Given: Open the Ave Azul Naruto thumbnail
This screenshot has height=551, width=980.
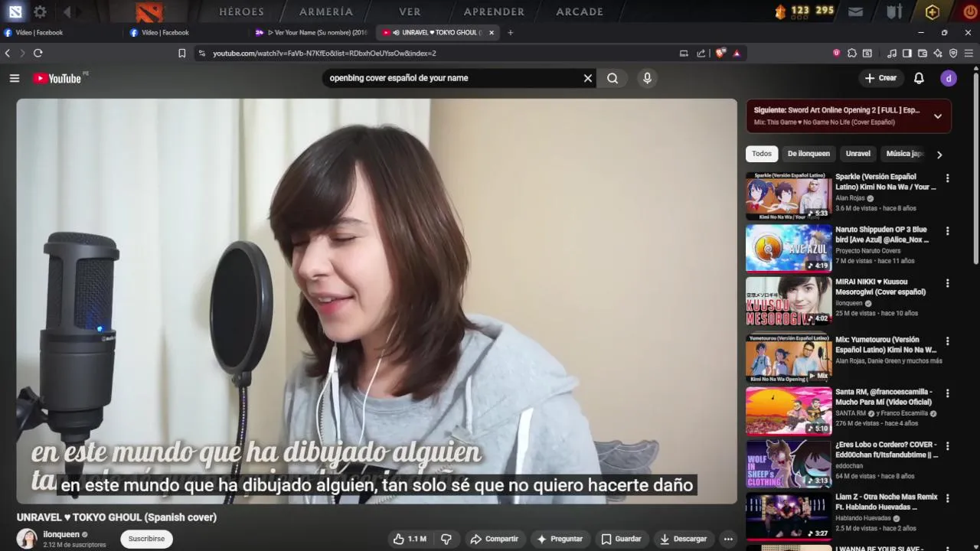Looking at the screenshot, I should [789, 248].
